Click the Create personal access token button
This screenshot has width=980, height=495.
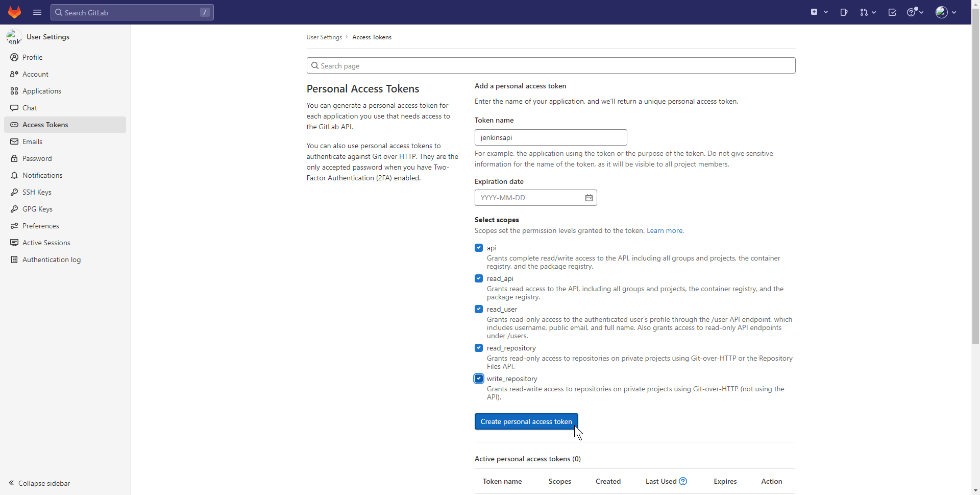[526, 421]
